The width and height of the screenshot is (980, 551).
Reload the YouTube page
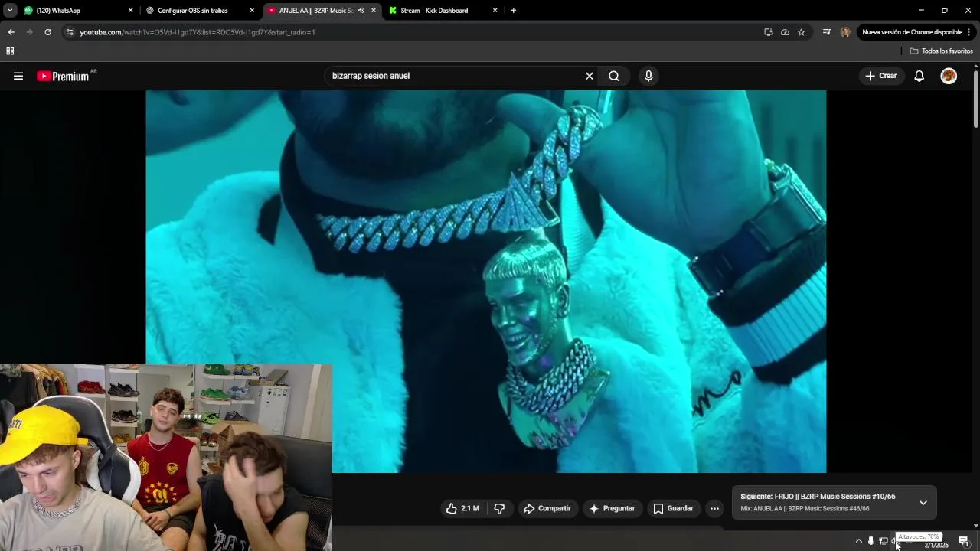48,32
